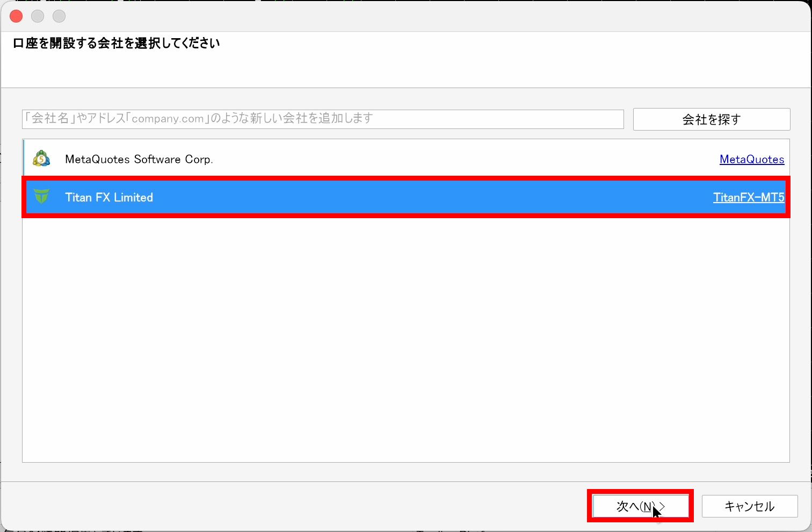812x532 pixels.
Task: Select the MetaQuotes Software Corp. row
Action: point(406,159)
